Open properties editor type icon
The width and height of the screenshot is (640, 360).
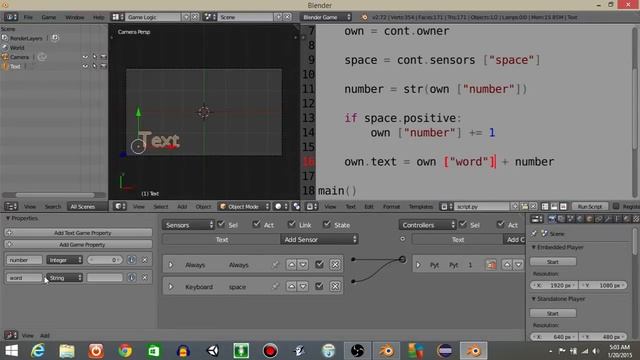point(536,220)
